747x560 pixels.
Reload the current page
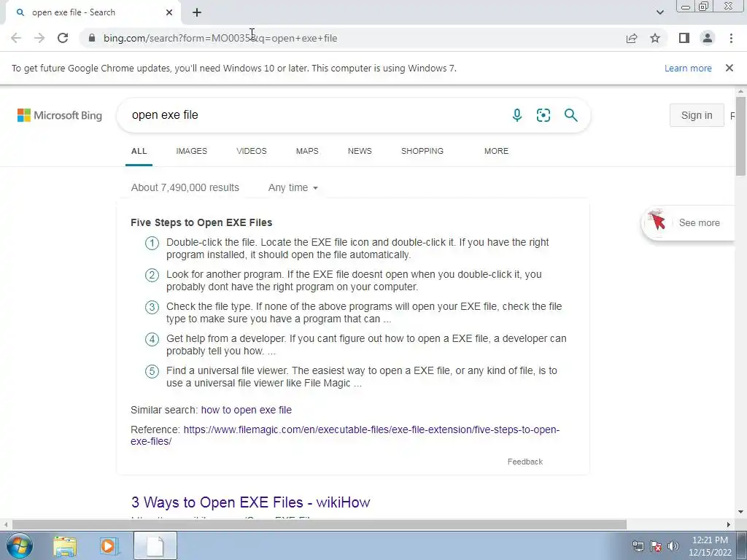click(x=63, y=38)
